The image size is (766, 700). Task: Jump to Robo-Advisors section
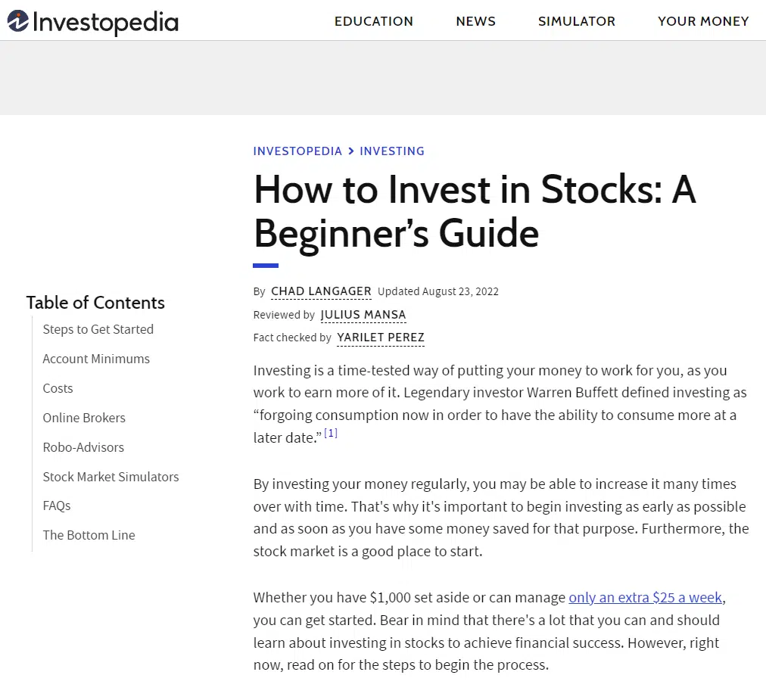[83, 447]
